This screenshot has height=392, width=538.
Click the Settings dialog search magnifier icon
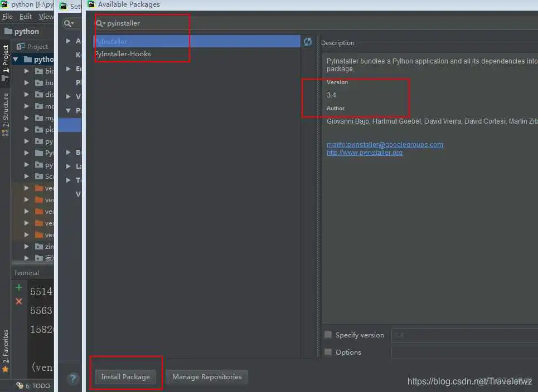tap(68, 23)
